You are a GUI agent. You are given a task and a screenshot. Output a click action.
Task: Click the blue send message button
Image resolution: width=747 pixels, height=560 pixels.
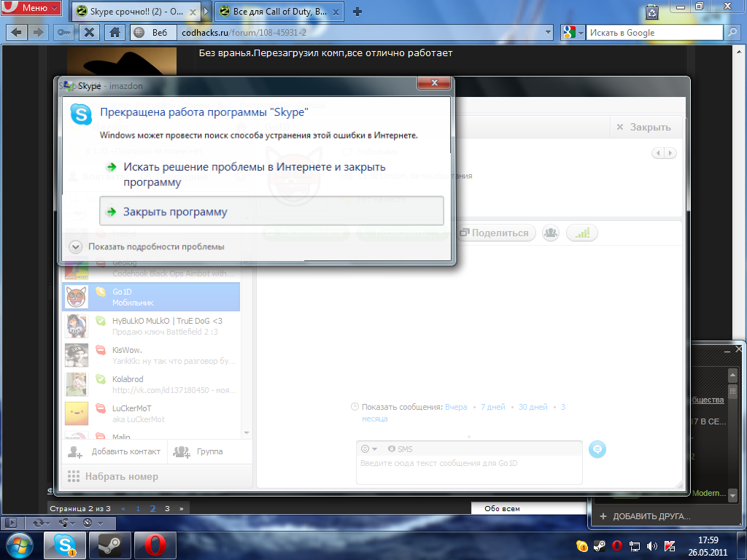click(x=597, y=449)
